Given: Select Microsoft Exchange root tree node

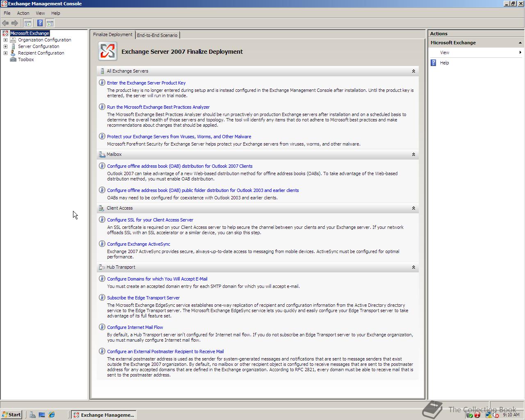Looking at the screenshot, I should coord(30,33).
